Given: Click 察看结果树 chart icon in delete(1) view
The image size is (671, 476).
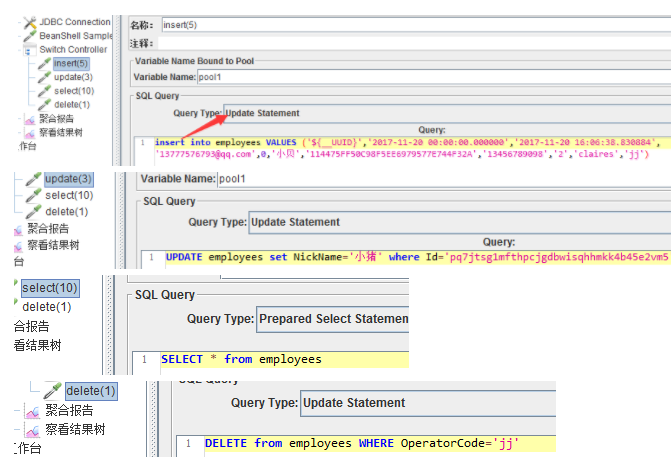Looking at the screenshot, I should tap(32, 431).
